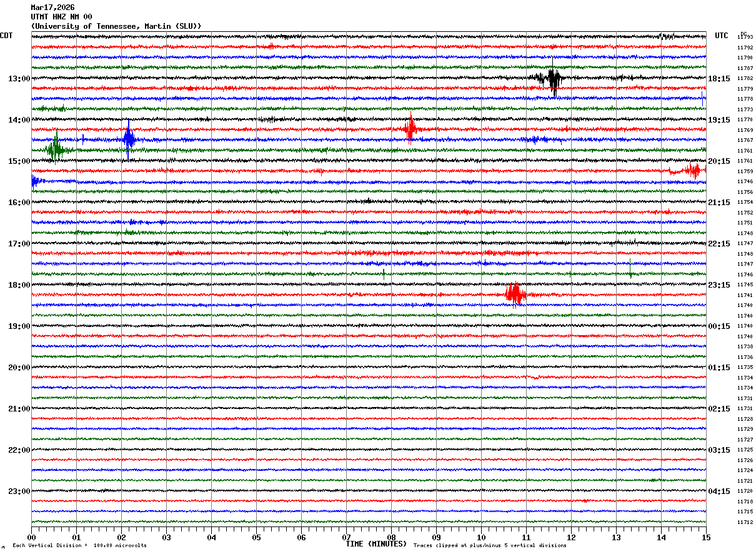Click the DC value '11720'
Image resolution: width=756 pixels, height=554 pixels.
[x=745, y=491]
